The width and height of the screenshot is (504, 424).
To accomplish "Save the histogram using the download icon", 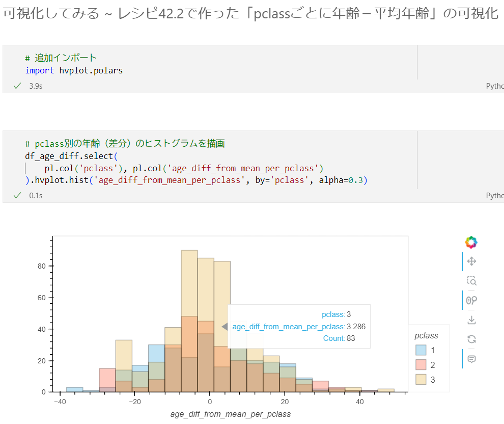I will [471, 319].
